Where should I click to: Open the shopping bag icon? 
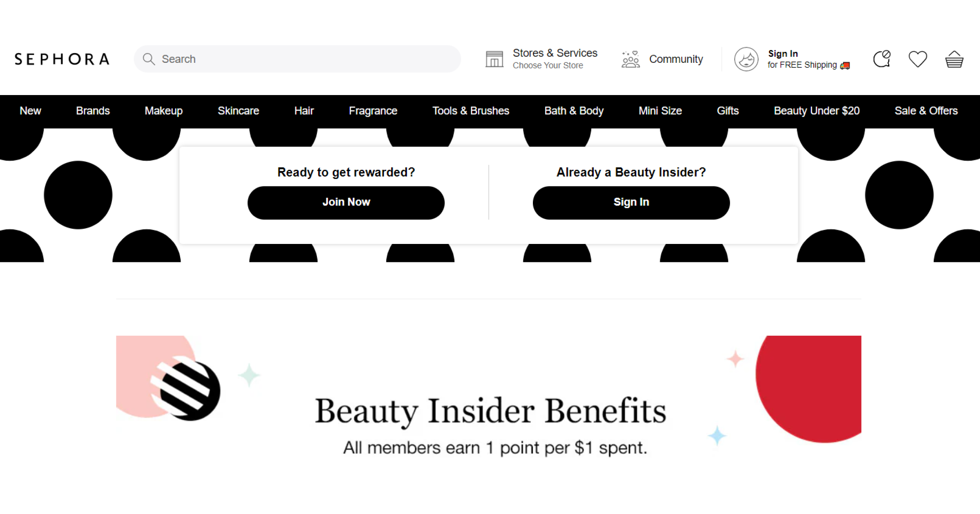pos(955,59)
